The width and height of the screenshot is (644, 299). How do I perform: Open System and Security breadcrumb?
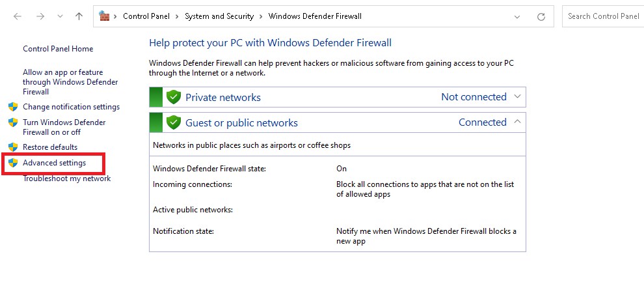click(x=219, y=16)
